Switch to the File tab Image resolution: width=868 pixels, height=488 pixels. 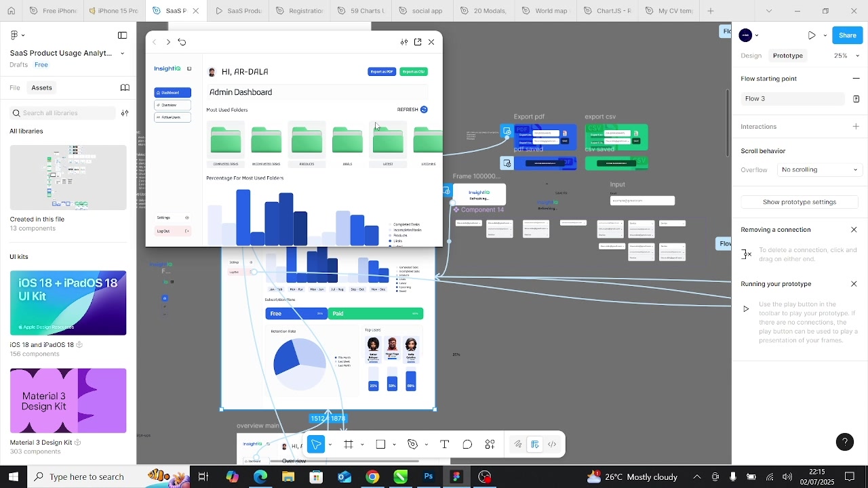click(15, 87)
